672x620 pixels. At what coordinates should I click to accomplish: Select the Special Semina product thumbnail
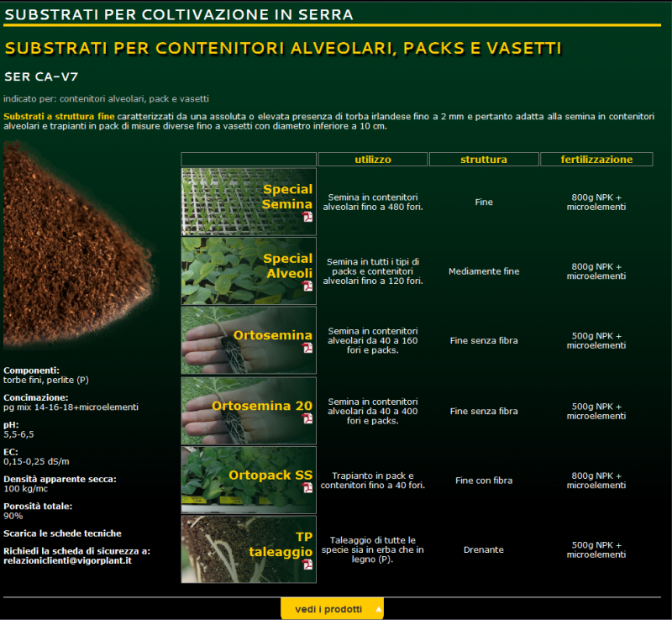click(249, 202)
